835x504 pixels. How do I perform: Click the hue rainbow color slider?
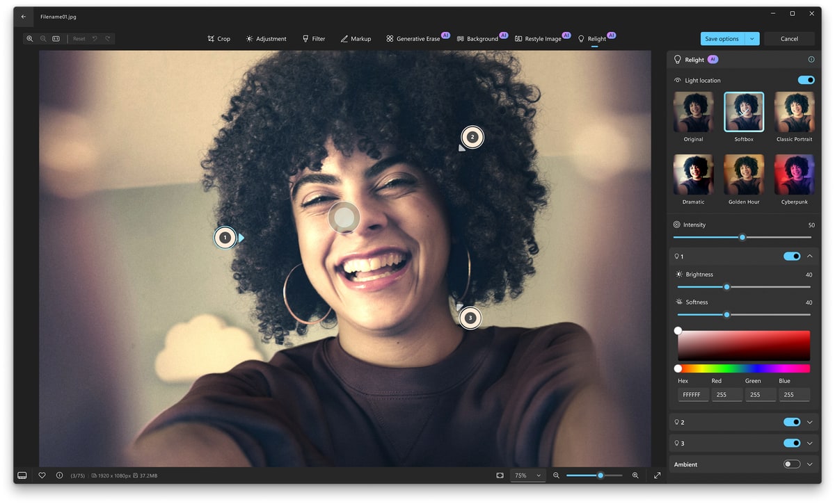pyautogui.click(x=744, y=368)
